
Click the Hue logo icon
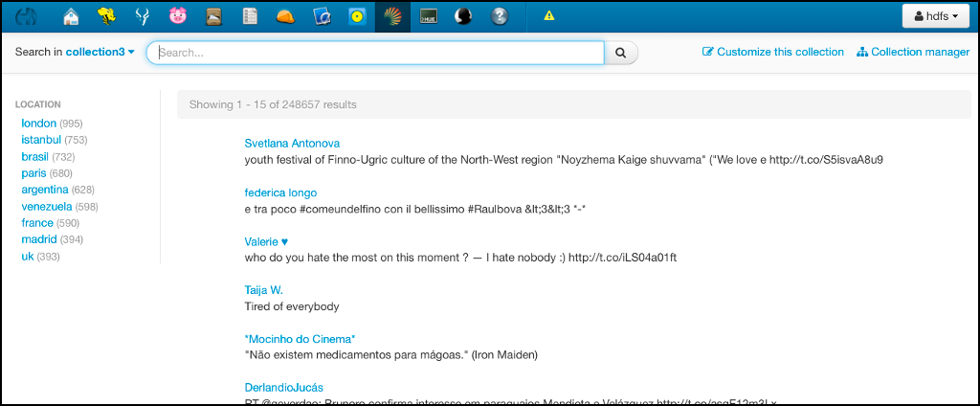(27, 16)
